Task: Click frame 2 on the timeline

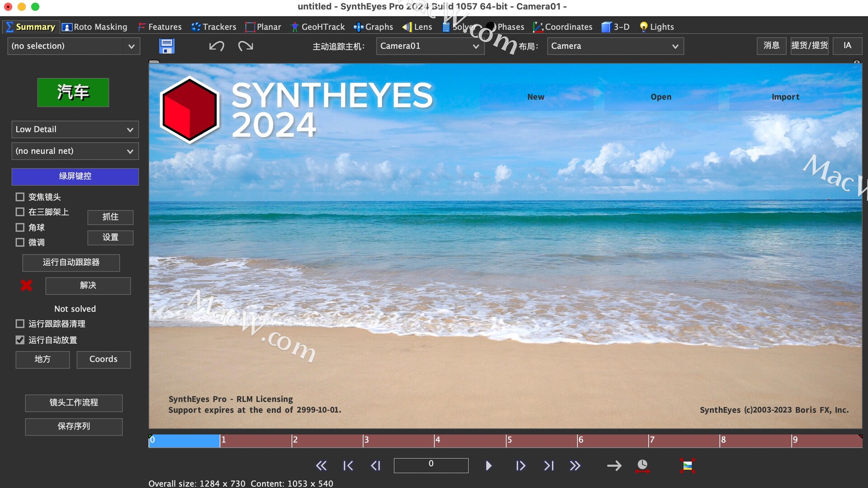Action: tap(327, 441)
